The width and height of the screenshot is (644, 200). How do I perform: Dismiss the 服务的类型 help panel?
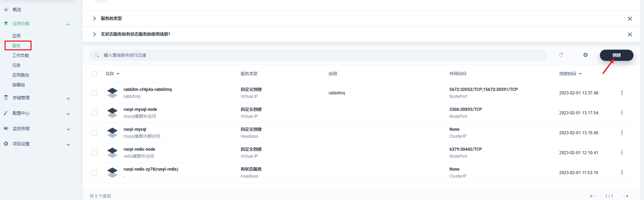[630, 19]
